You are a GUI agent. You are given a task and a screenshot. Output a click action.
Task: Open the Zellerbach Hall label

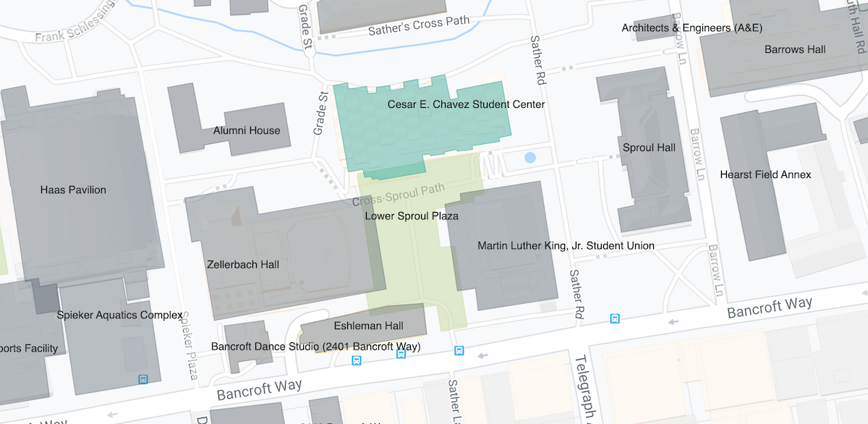point(243,265)
